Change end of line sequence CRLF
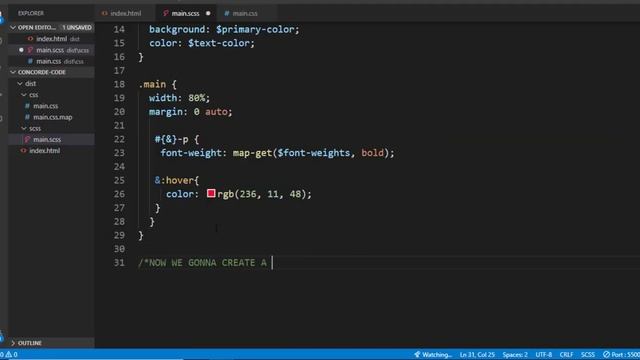 click(x=566, y=354)
